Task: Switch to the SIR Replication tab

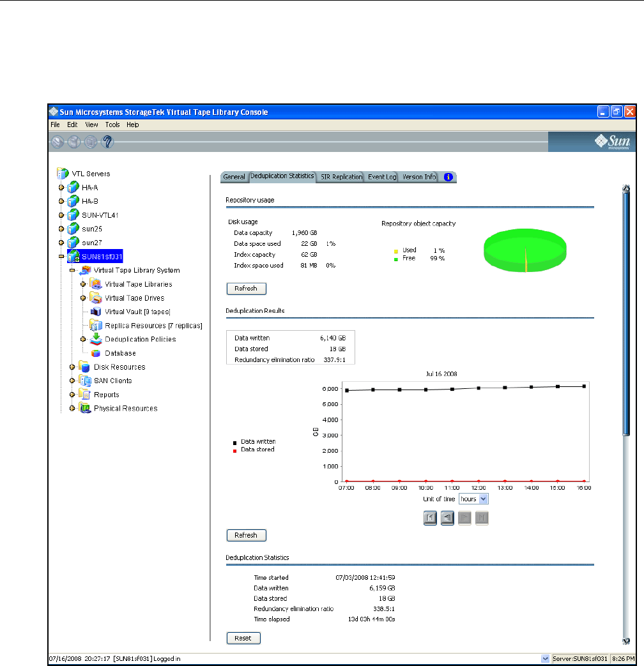Action: pyautogui.click(x=341, y=177)
